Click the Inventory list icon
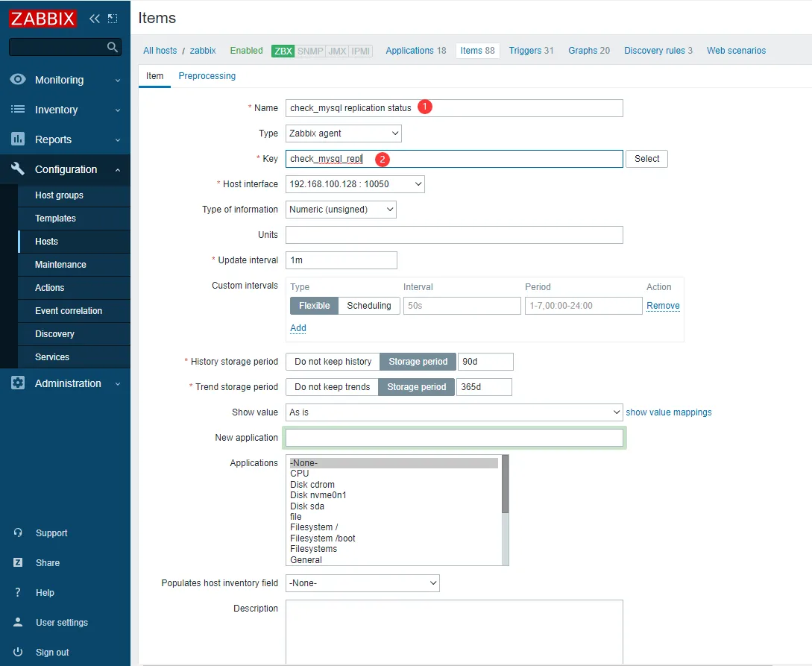Screen dimensions: 812x666 click(18, 110)
